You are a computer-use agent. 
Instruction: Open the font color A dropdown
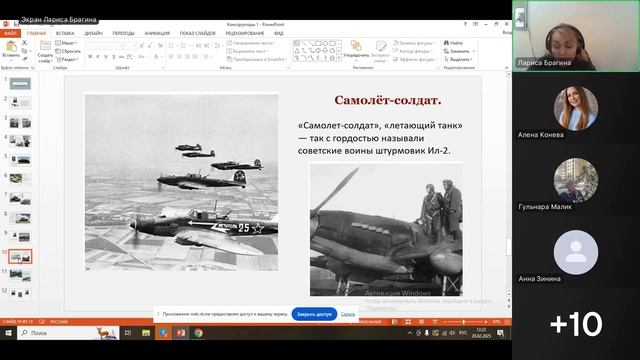pyautogui.click(x=158, y=57)
